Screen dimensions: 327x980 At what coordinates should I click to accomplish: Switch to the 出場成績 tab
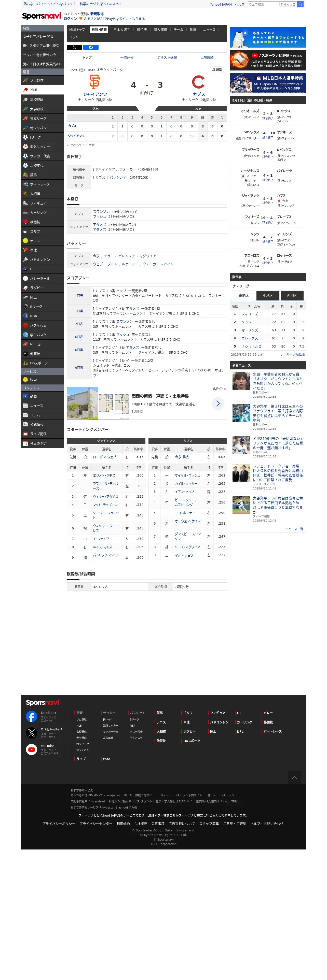click(x=207, y=57)
